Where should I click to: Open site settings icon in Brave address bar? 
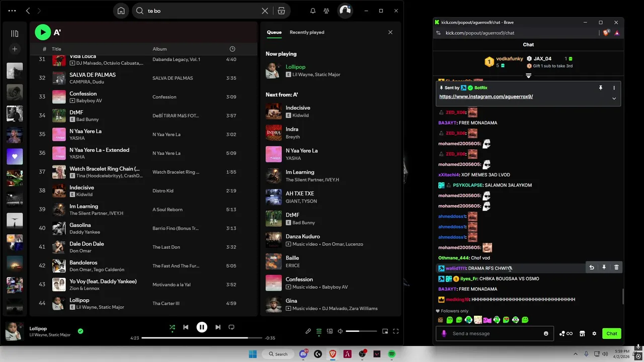coord(438,33)
